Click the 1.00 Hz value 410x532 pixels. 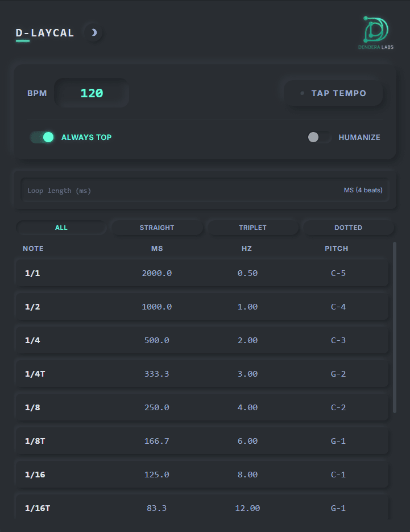[x=247, y=307]
